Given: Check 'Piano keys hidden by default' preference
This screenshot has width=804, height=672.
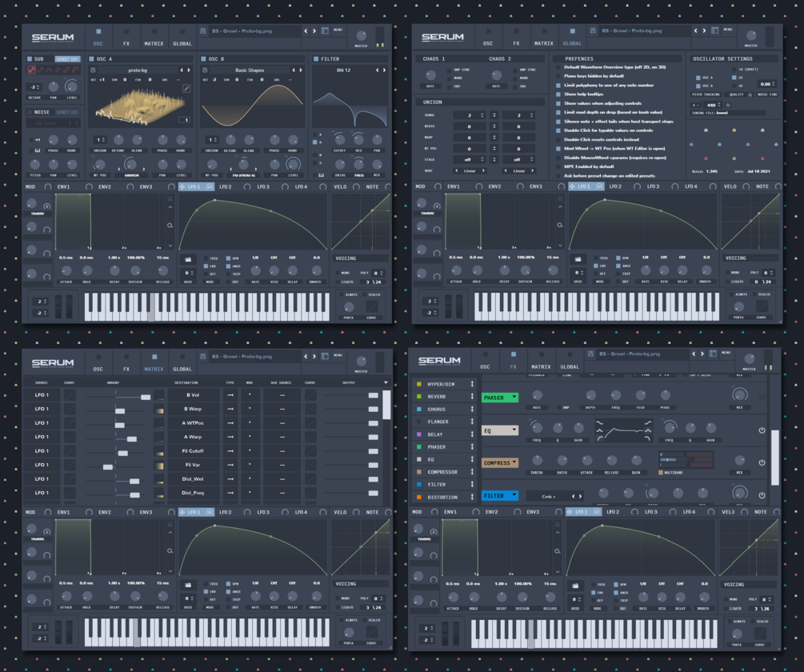Looking at the screenshot, I should [x=558, y=76].
